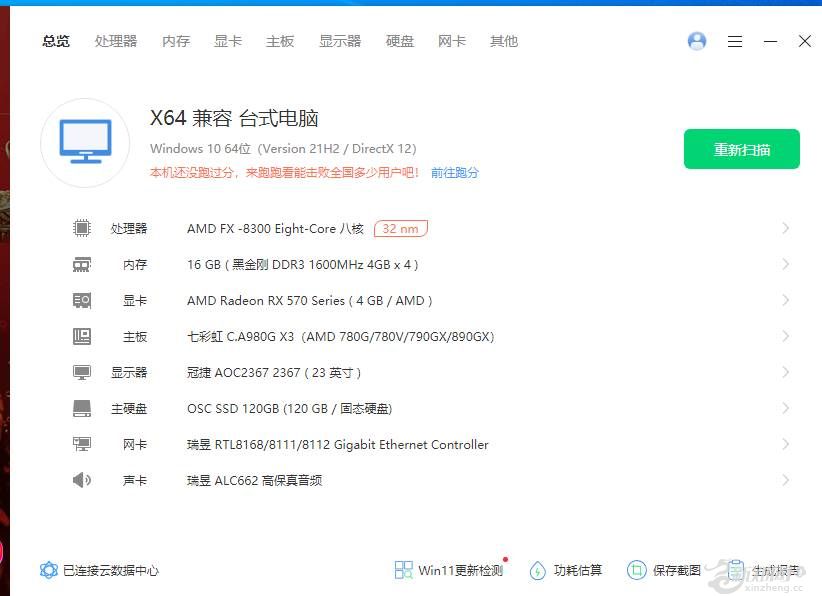The height and width of the screenshot is (596, 822).
Task: Click the red 本机还没跑过分 notice text
Action: click(284, 172)
